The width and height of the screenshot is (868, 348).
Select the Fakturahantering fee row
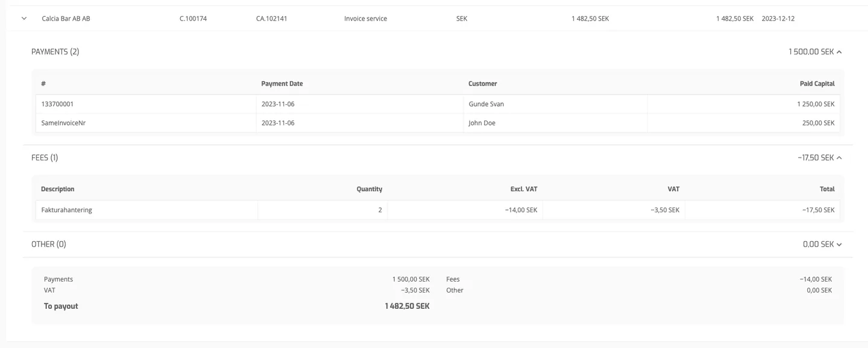click(438, 210)
